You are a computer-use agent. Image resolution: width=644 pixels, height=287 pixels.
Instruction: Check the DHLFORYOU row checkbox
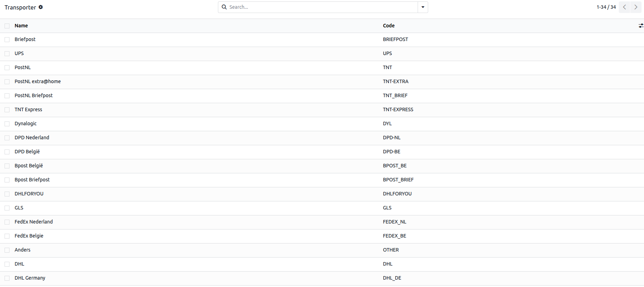pos(7,194)
